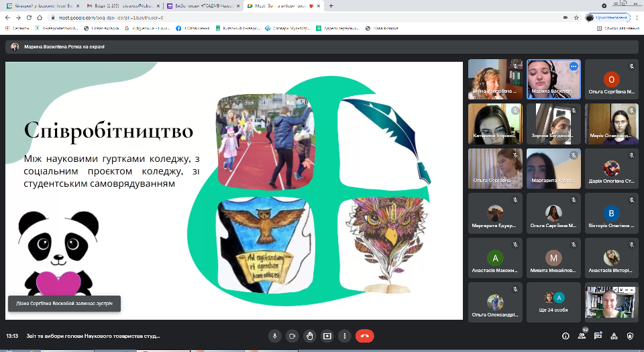Screen dimensions: 644x352
Task: Open Chrome three-dot menu
Action: point(637,17)
